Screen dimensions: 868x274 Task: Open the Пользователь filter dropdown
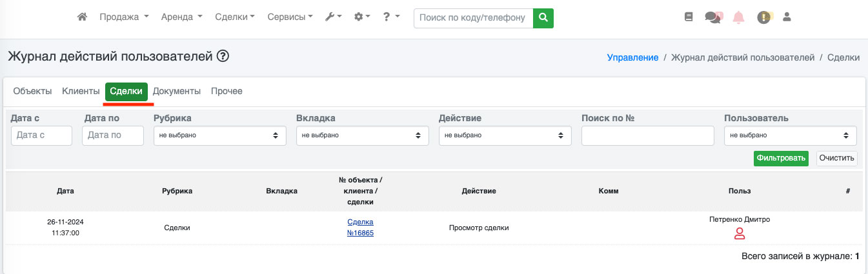[790, 135]
